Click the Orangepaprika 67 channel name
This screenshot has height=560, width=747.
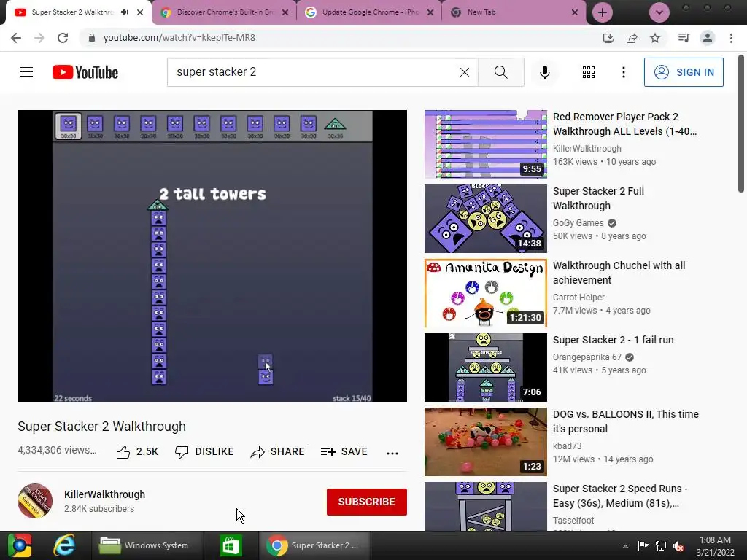(x=587, y=357)
